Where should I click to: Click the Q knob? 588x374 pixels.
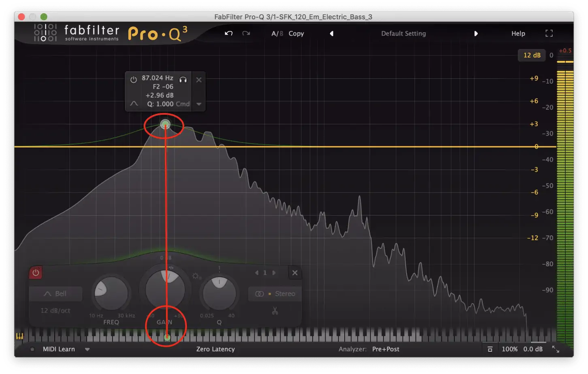(219, 293)
